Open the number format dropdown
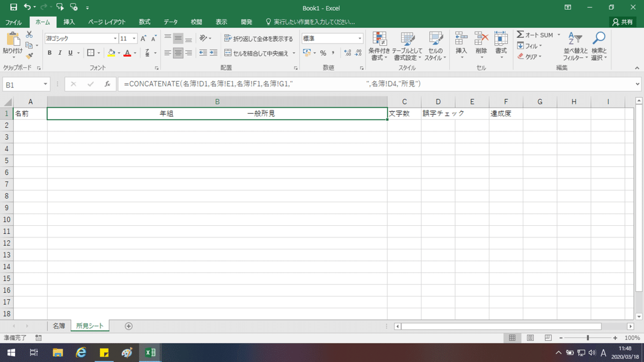This screenshot has width=644, height=362. point(361,39)
